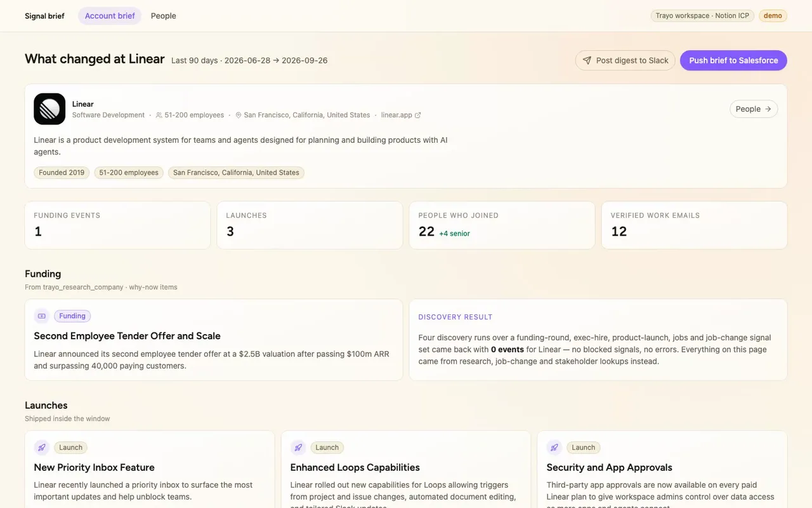Click the Last 90 days date range text
The width and height of the screenshot is (812, 508).
249,60
